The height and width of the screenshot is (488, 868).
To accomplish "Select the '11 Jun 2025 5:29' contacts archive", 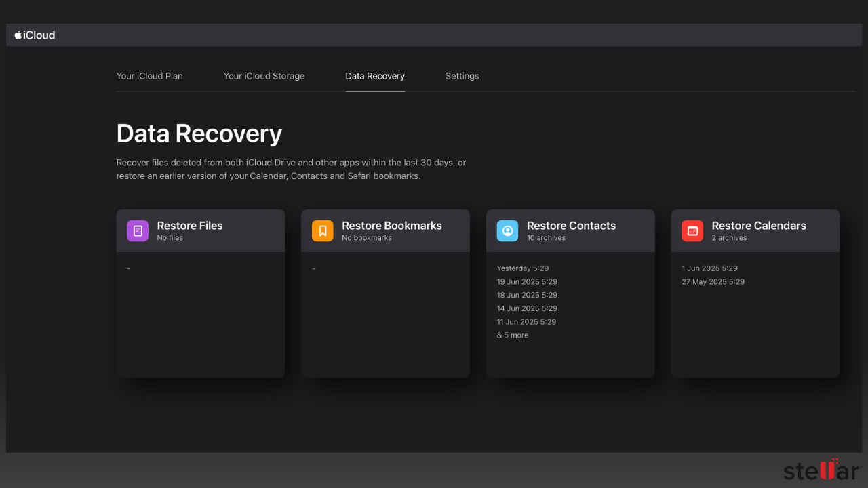I will tap(526, 321).
